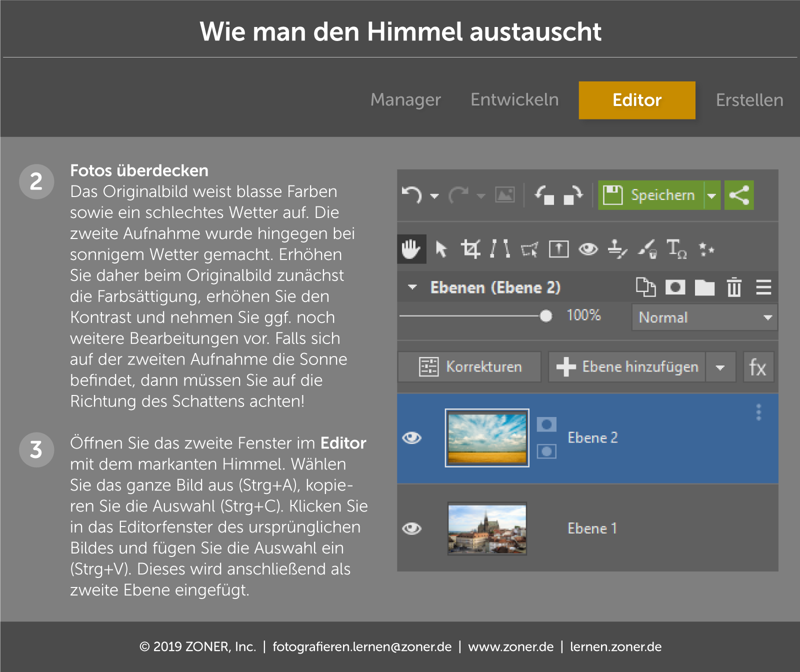This screenshot has height=672, width=800.
Task: Expand the Speichern save options arrow
Action: 712,195
